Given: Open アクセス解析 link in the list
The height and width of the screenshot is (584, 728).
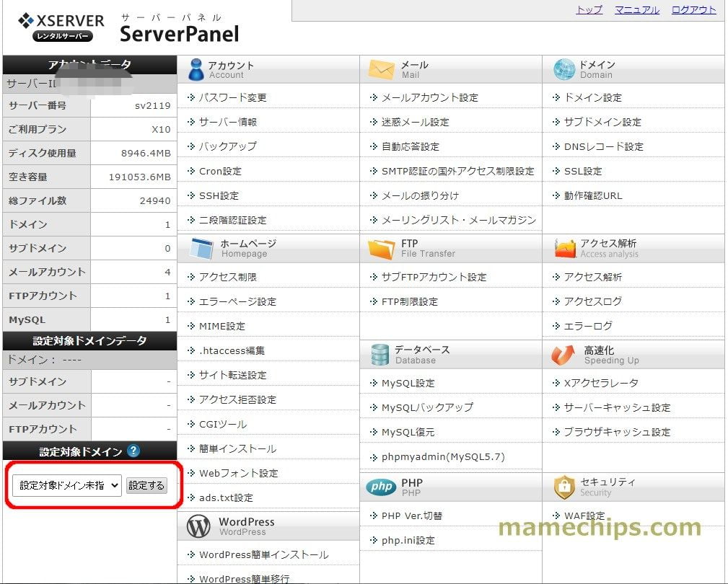Looking at the screenshot, I should pyautogui.click(x=592, y=278).
